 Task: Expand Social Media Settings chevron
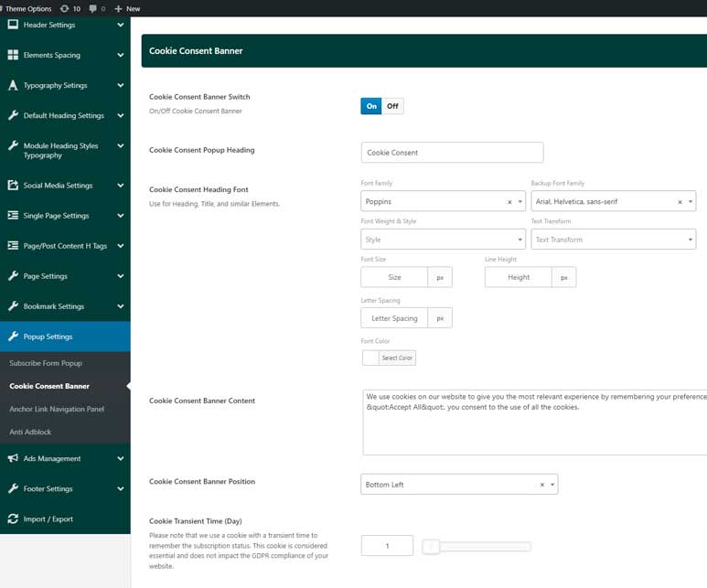click(x=121, y=186)
